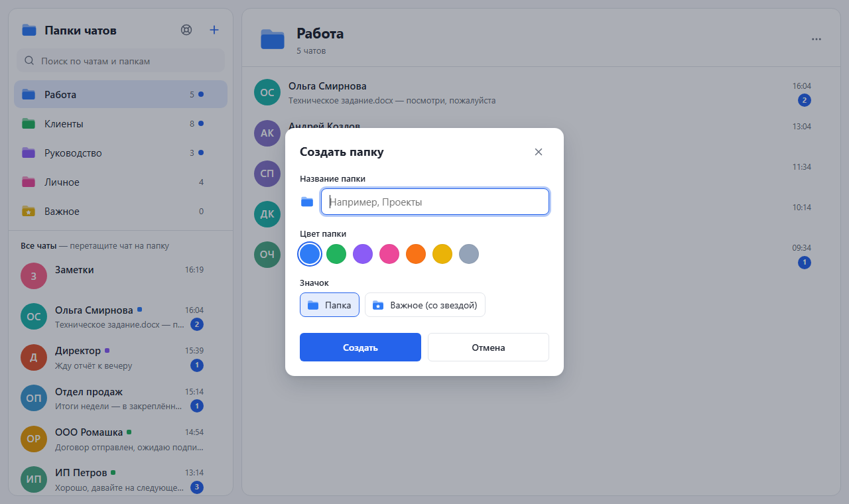Click the Отмена button
Screen dimensions: 849x504
click(x=488, y=347)
